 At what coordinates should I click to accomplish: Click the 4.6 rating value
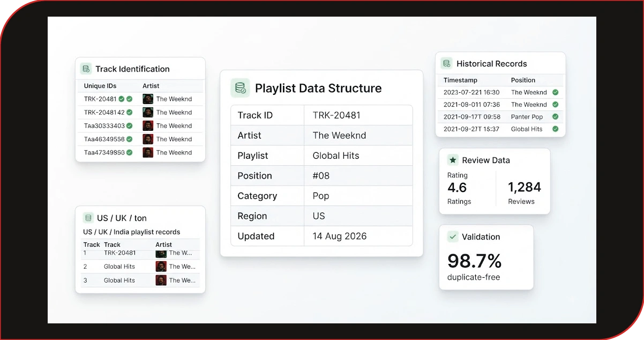point(457,188)
